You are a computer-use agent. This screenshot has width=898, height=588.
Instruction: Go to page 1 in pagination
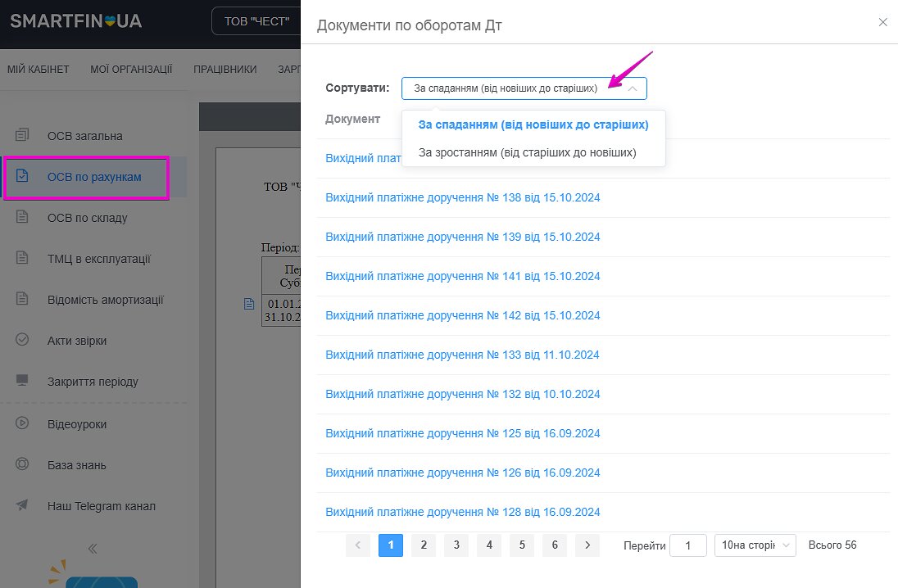pos(391,545)
